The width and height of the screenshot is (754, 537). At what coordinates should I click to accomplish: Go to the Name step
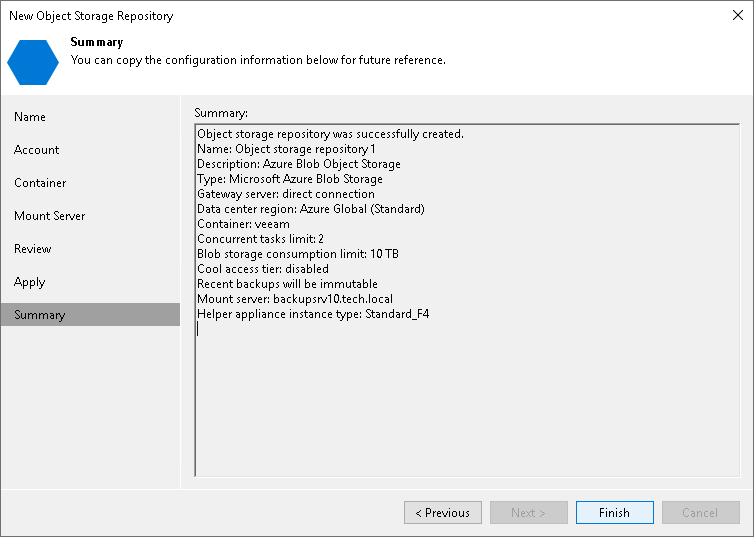(x=30, y=117)
